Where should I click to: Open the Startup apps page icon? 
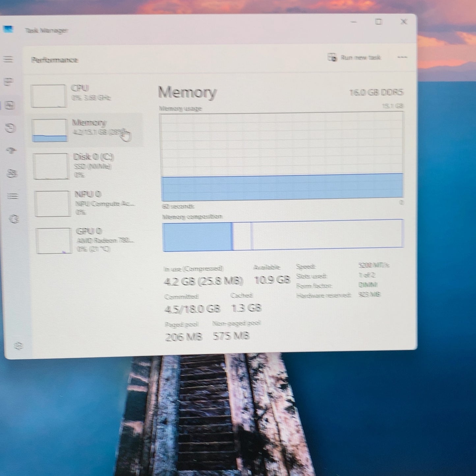12,151
